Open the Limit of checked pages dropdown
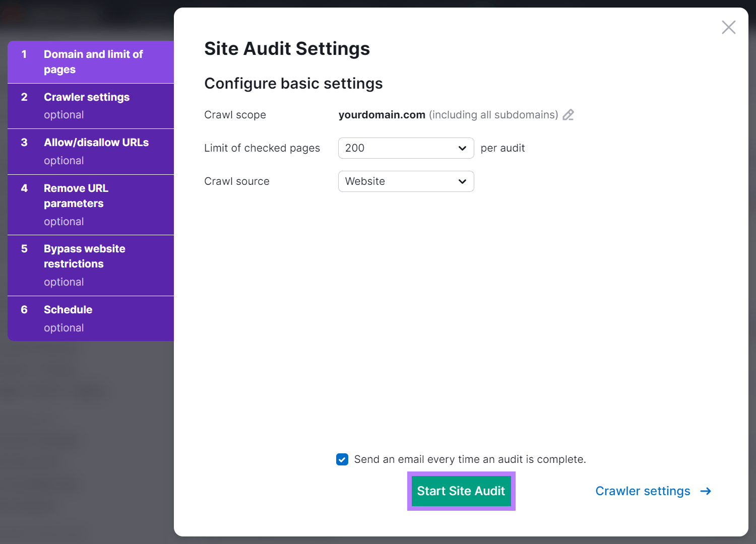Screen dimensions: 756x544 coord(406,148)
